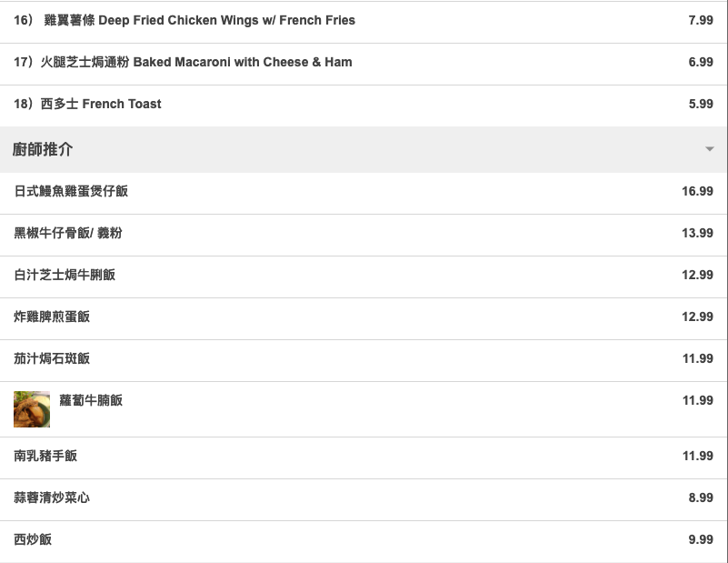Open the 蘿蔔牛腩飯 food photo thumbnail
The image size is (728, 563).
click(x=32, y=409)
